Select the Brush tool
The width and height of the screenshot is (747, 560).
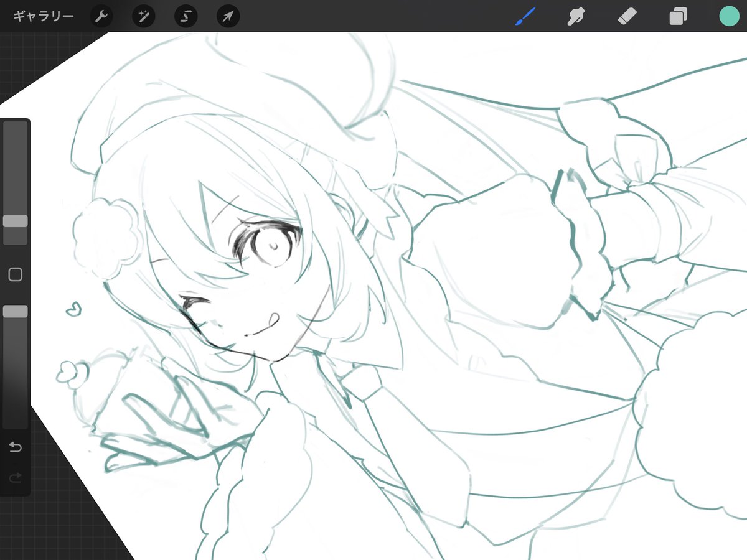point(525,16)
